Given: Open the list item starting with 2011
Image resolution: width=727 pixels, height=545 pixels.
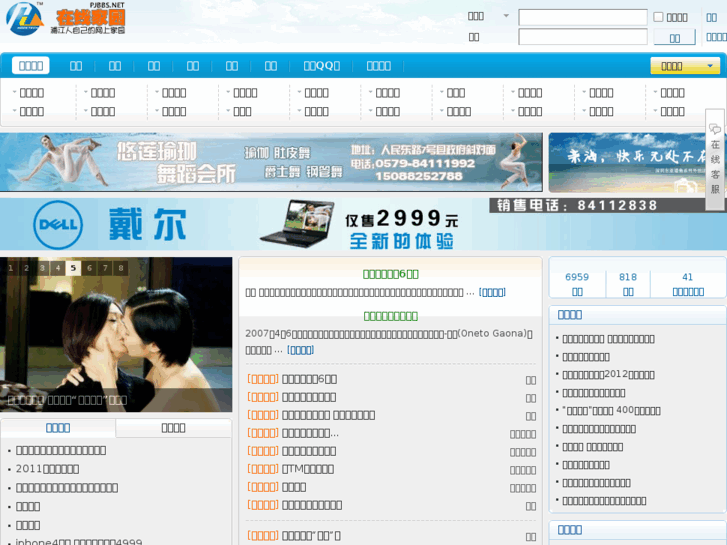Looking at the screenshot, I should [47, 469].
